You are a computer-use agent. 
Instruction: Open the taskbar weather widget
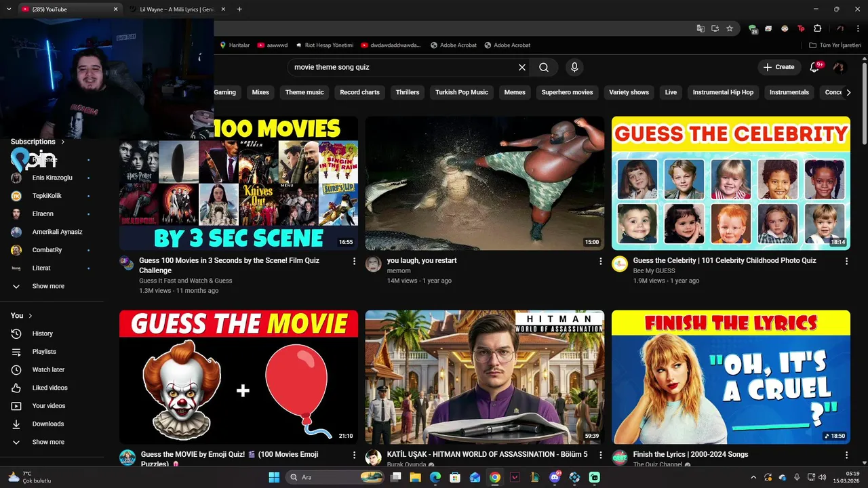coord(28,477)
